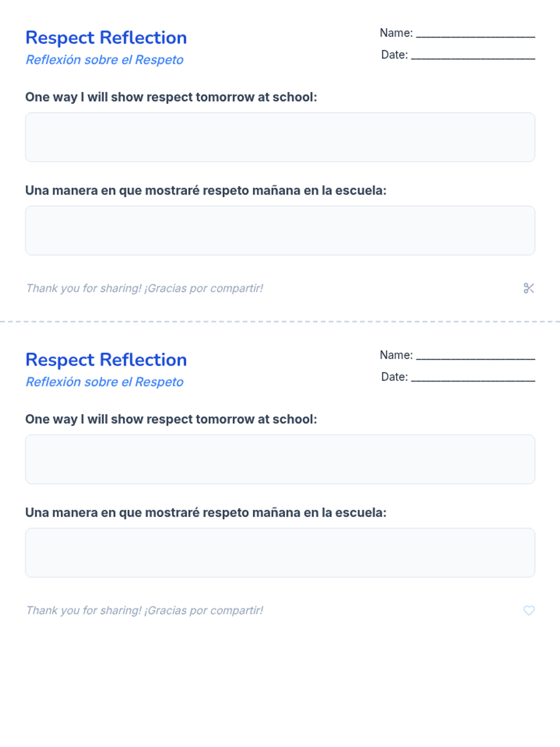This screenshot has height=747, width=560.
Task: Click first slip's "Respect Reflection" heading
Action: click(106, 38)
